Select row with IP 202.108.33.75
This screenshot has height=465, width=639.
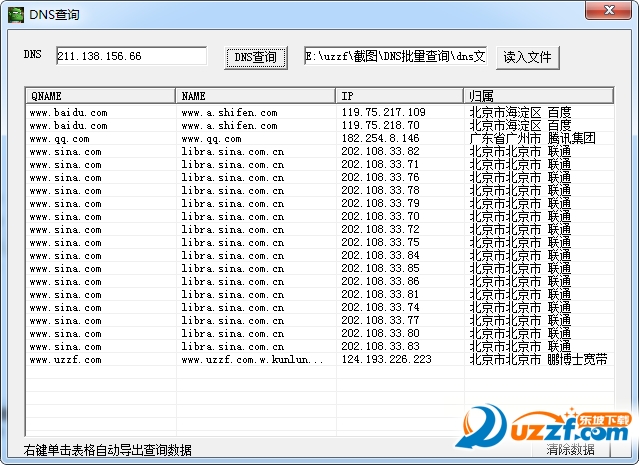320,242
